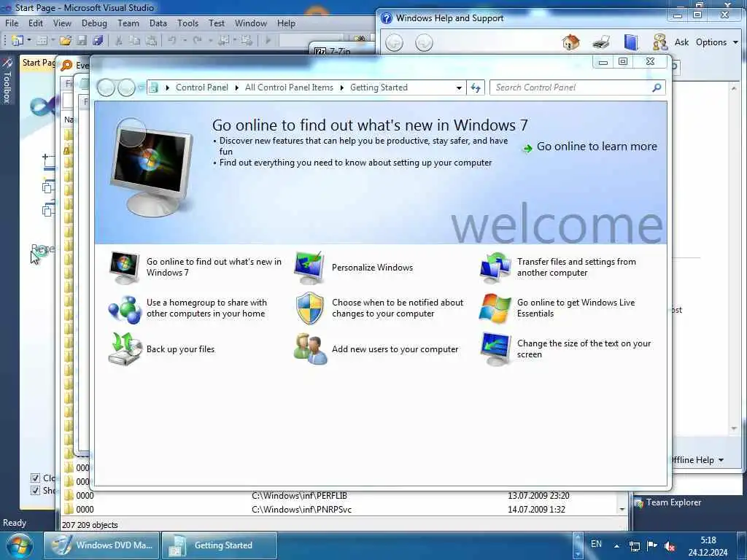Open Browse Help book icon
The height and width of the screenshot is (560, 747).
pos(631,42)
